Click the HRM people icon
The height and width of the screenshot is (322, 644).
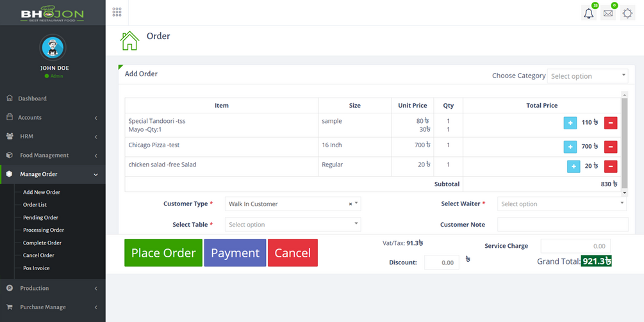[10, 136]
